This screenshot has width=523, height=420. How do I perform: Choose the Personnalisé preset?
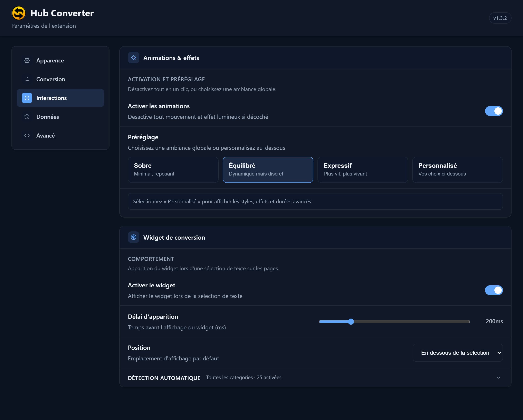pyautogui.click(x=457, y=170)
